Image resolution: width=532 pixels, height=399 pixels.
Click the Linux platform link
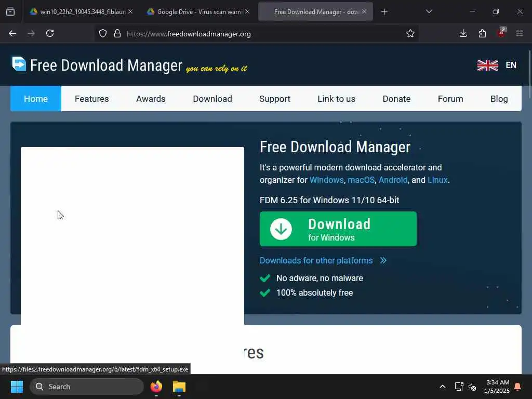coord(437,180)
